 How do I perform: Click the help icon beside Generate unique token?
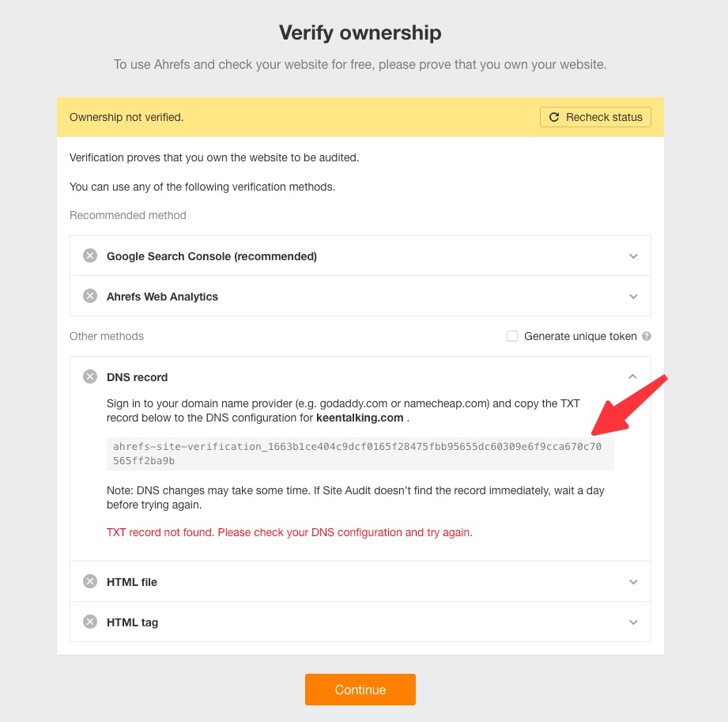coord(647,336)
